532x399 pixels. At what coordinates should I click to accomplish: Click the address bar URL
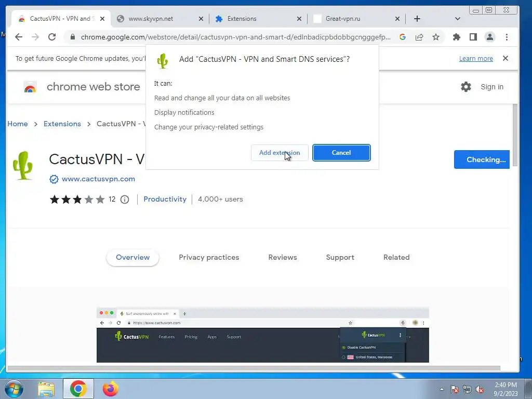(x=236, y=37)
